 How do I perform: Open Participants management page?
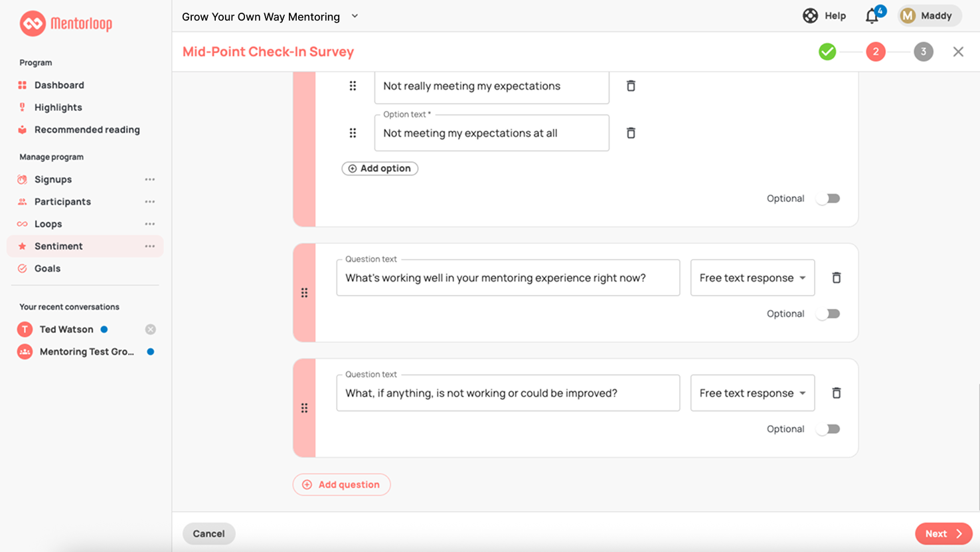point(62,202)
